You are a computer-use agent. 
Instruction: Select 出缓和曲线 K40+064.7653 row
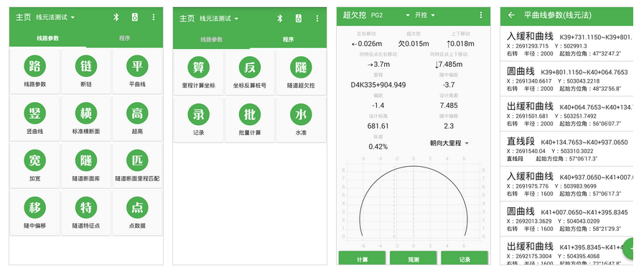tap(566, 114)
